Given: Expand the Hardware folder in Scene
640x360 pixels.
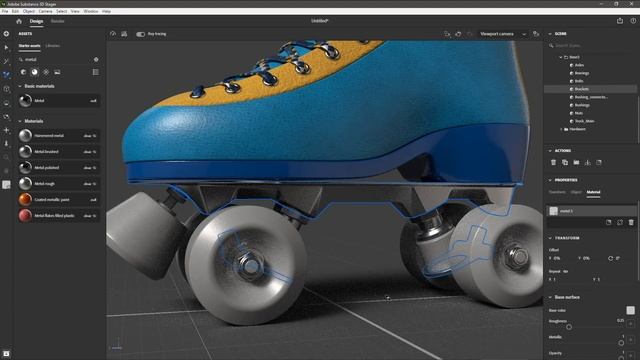Looking at the screenshot, I should point(561,129).
